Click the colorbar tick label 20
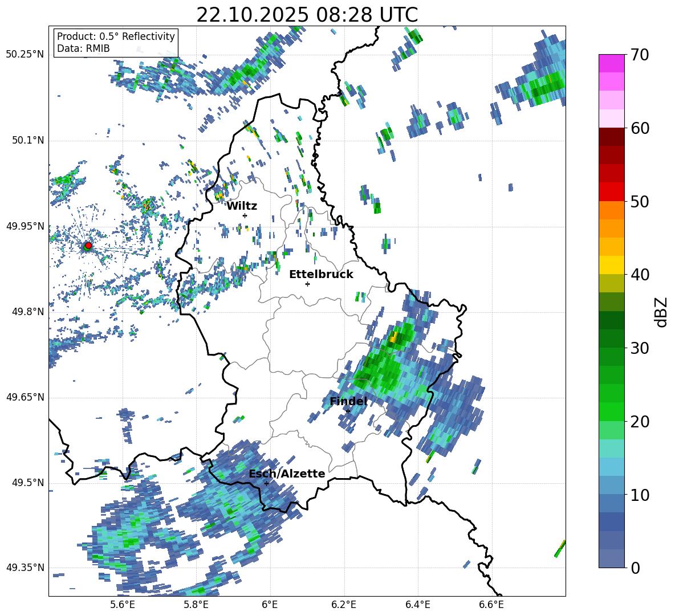This screenshot has height=616, width=675. tap(640, 422)
